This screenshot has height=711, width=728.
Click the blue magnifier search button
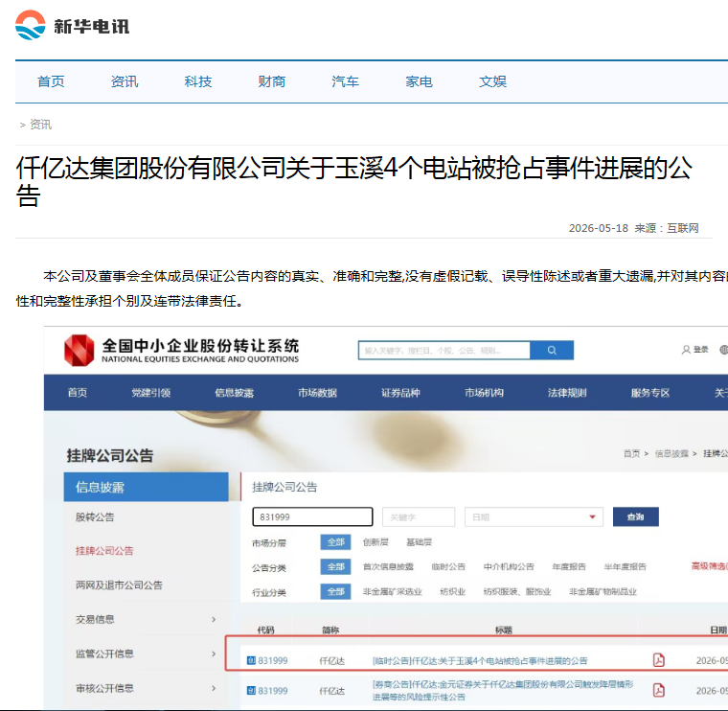click(552, 350)
